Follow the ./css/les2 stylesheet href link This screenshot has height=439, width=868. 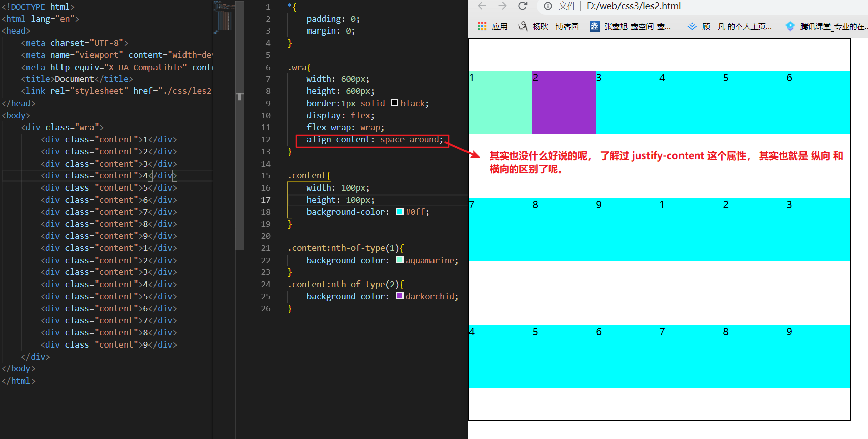(187, 91)
